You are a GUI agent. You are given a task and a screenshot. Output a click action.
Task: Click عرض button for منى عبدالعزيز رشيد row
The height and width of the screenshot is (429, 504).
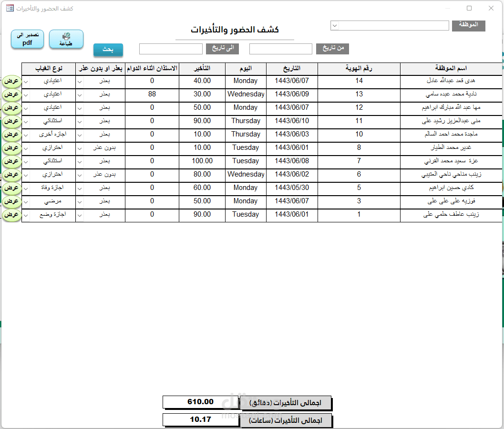[11, 121]
